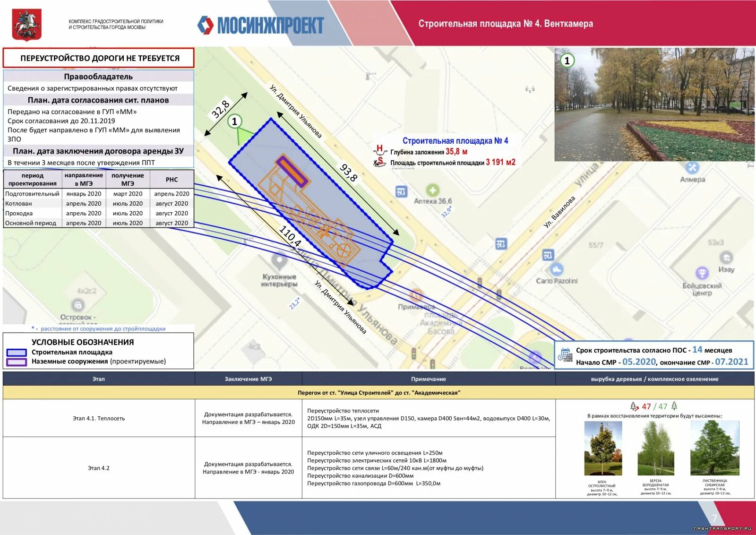
Task: Click the red area value 3 191 м2
Action: point(500,162)
